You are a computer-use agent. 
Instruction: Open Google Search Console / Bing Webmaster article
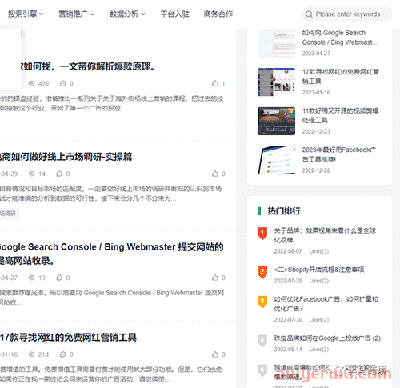click(111, 253)
